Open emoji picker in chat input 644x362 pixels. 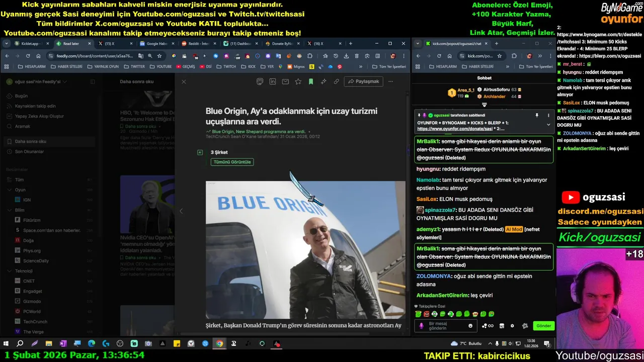(470, 326)
